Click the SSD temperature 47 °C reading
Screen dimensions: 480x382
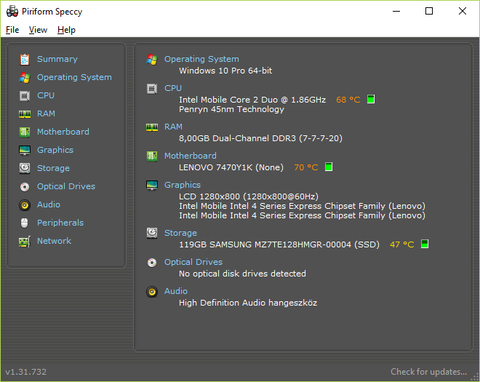(402, 244)
